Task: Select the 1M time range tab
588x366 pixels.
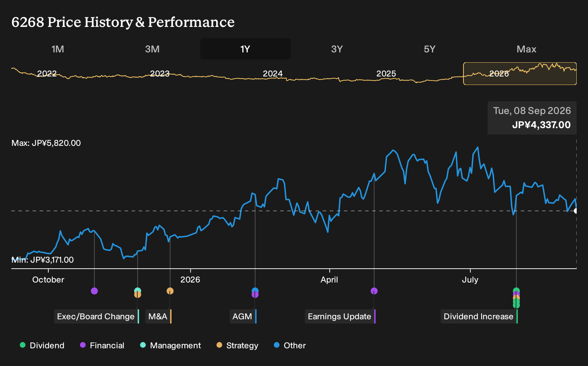Action: (x=58, y=49)
